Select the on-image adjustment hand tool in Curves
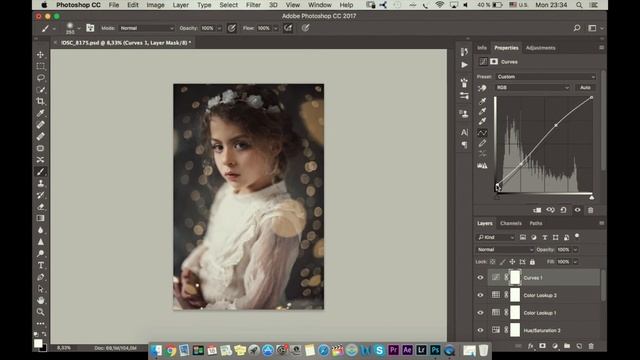This screenshot has width=640, height=360. coord(482,88)
